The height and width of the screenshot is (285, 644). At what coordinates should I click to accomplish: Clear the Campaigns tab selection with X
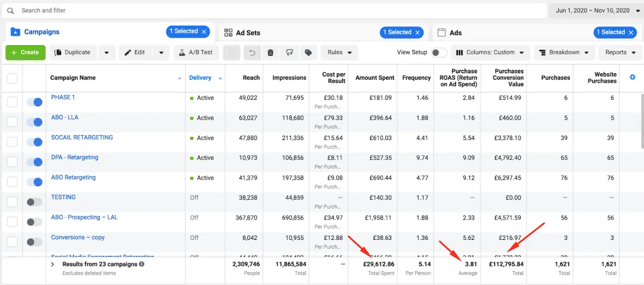tap(204, 32)
